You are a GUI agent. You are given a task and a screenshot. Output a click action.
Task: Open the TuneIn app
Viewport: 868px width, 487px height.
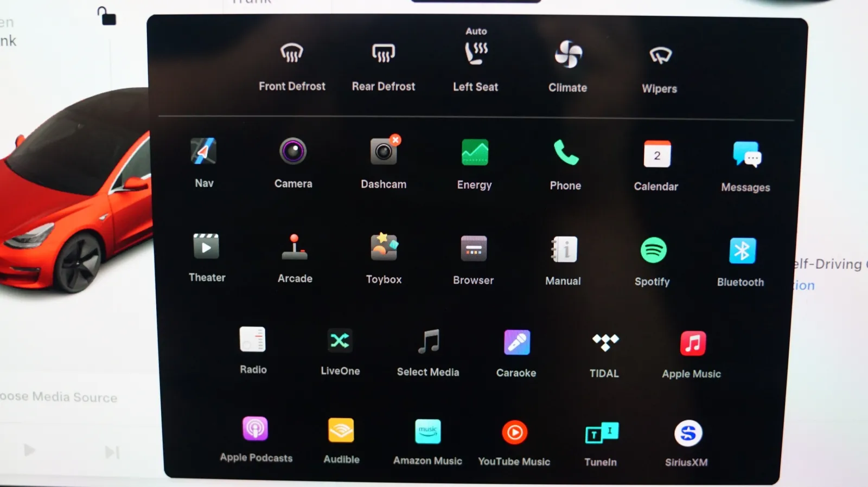[x=601, y=433]
